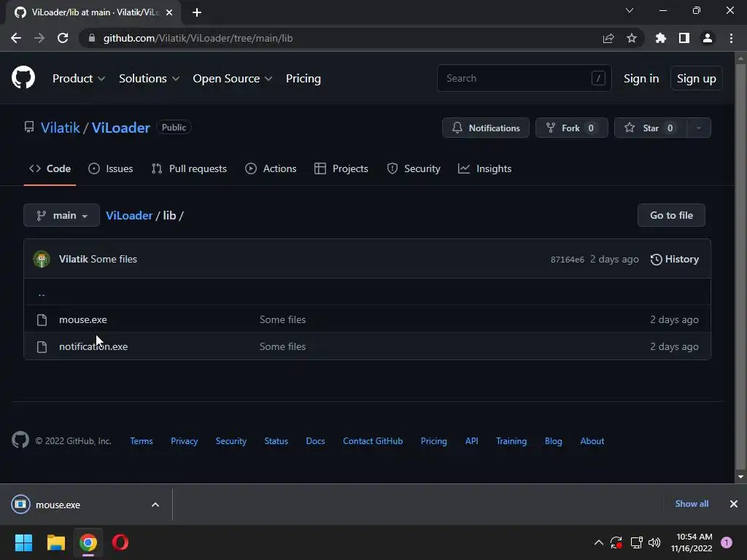Open ViLoader breadcrumb link
The width and height of the screenshot is (747, 560).
click(x=129, y=215)
